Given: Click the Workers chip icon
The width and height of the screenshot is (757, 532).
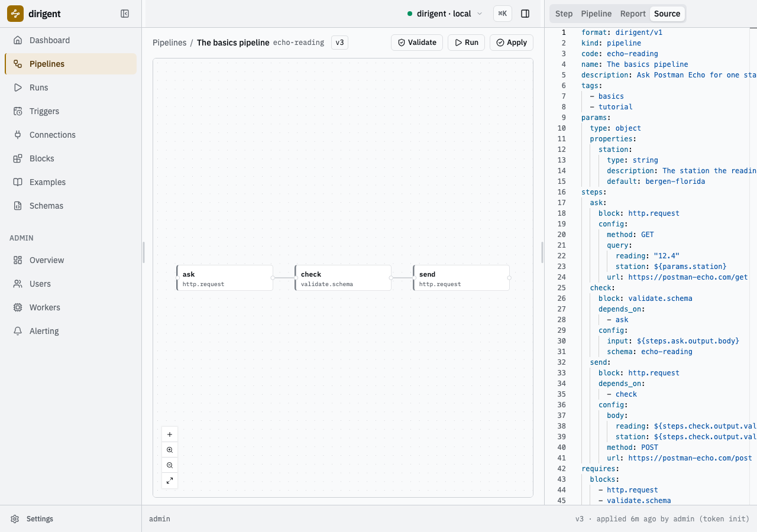Looking at the screenshot, I should (x=18, y=307).
